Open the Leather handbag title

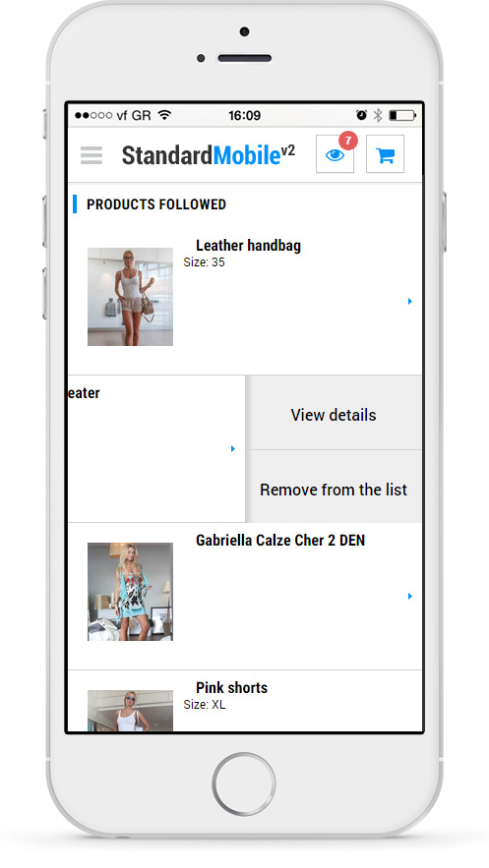(x=248, y=246)
